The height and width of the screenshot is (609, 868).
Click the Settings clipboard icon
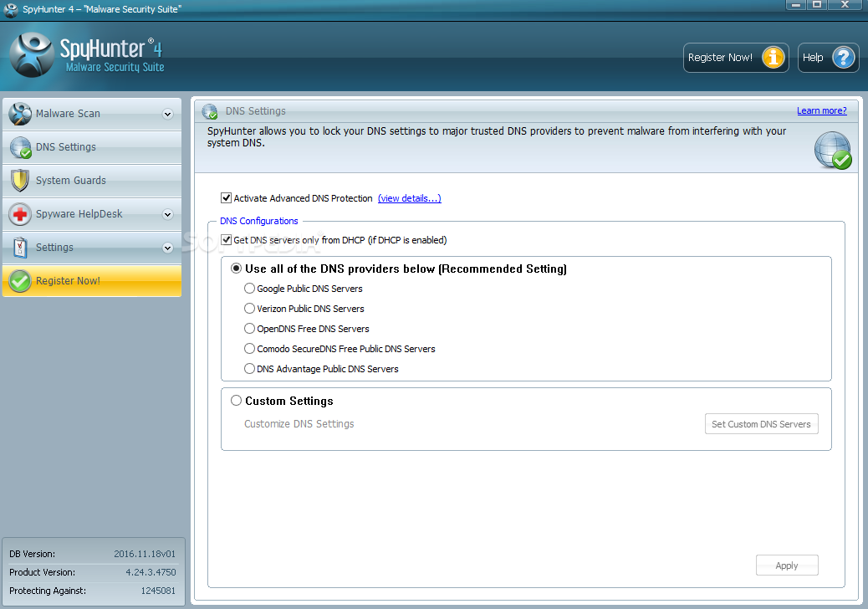coord(20,248)
